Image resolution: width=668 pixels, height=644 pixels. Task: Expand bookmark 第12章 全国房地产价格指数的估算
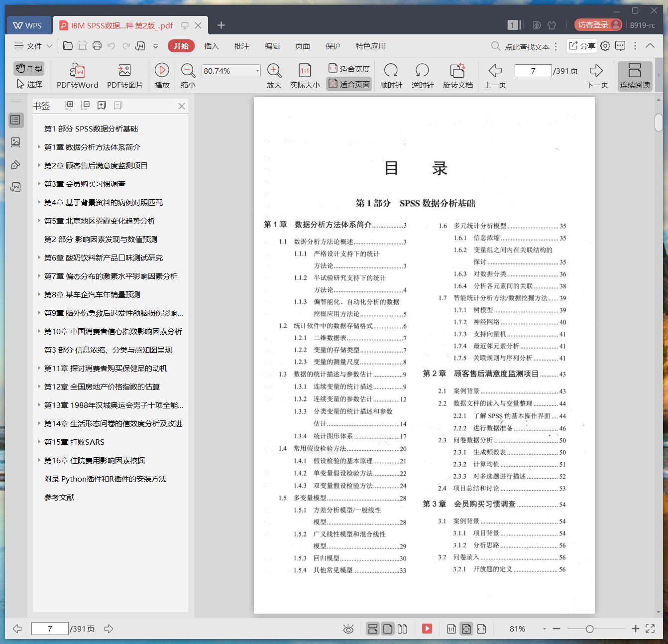39,386
